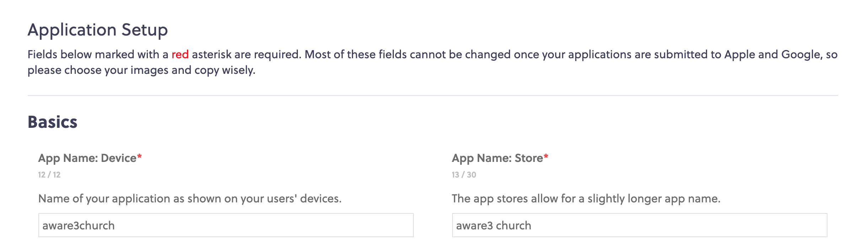The width and height of the screenshot is (868, 245).
Task: Click the word wisely ending the intro
Action: pos(239,70)
